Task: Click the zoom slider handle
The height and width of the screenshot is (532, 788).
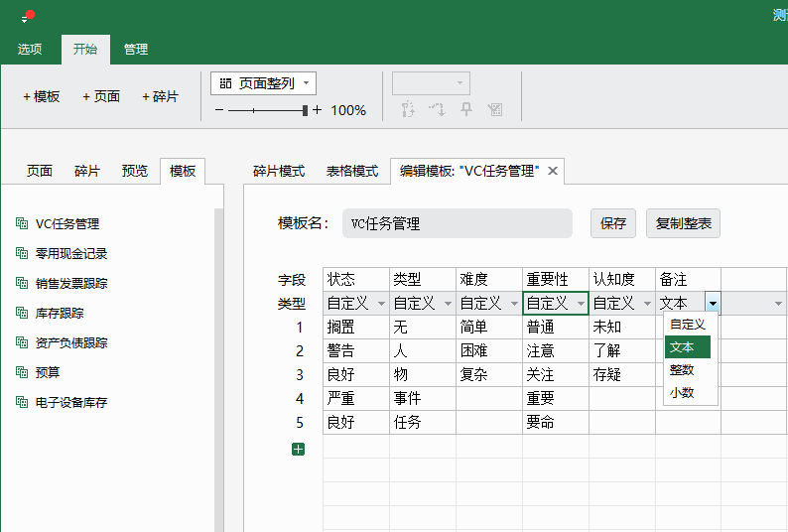Action: tap(305, 110)
